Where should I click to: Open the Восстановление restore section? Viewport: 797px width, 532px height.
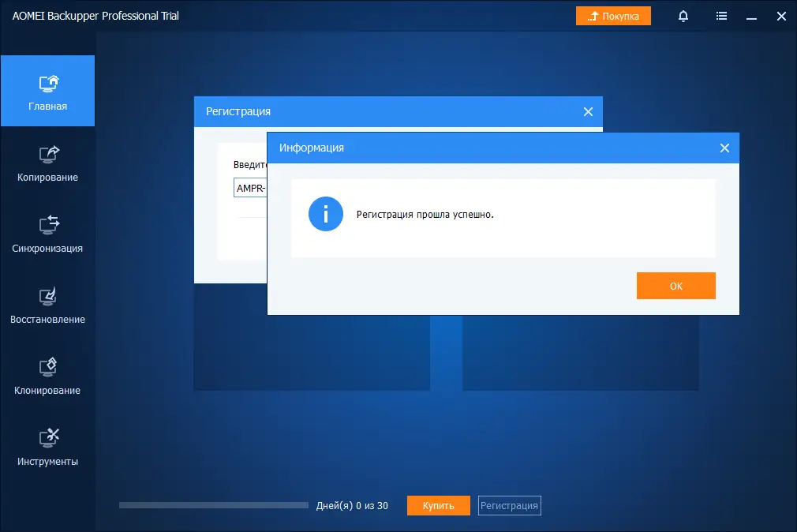[48, 305]
